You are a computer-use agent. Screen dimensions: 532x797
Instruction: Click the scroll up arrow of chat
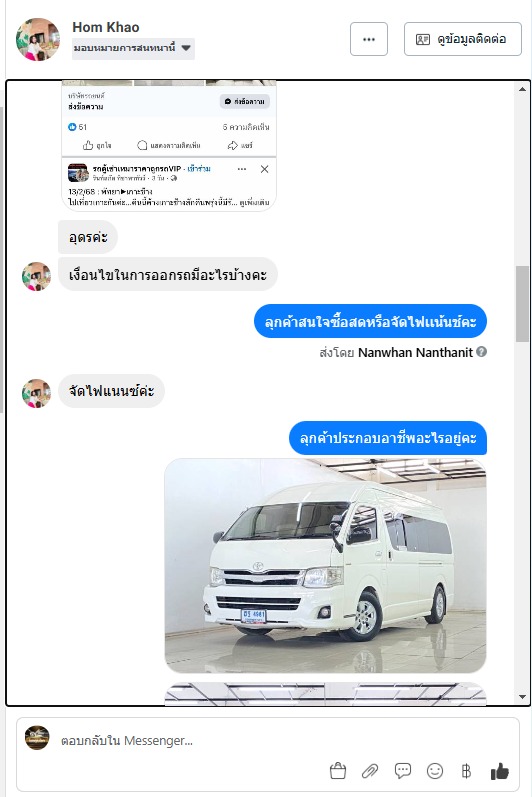point(522,89)
